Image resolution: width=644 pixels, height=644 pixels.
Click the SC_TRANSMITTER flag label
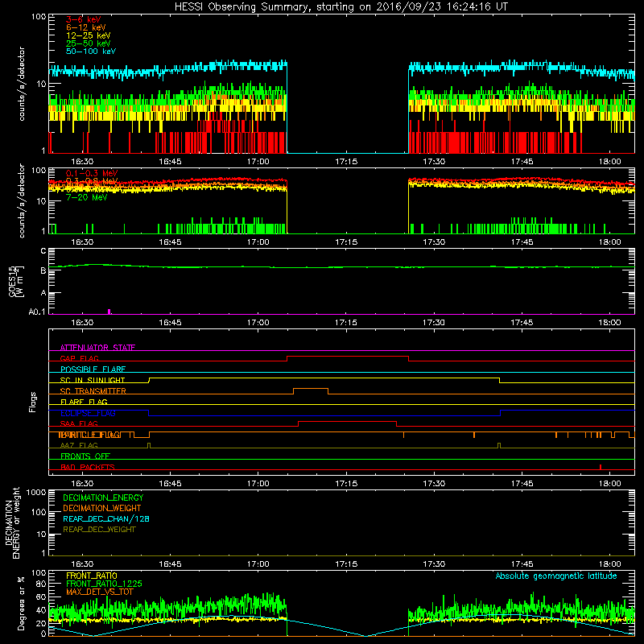pyautogui.click(x=93, y=391)
